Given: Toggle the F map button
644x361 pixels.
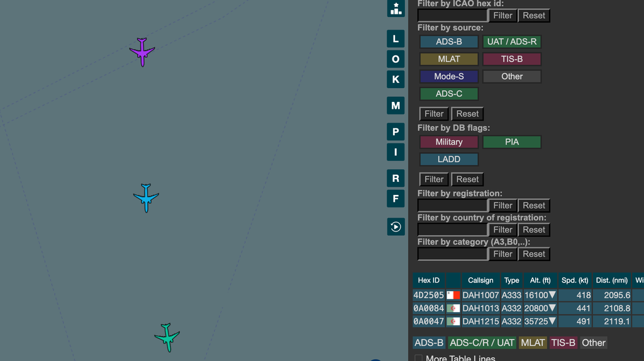Looking at the screenshot, I should 396,199.
